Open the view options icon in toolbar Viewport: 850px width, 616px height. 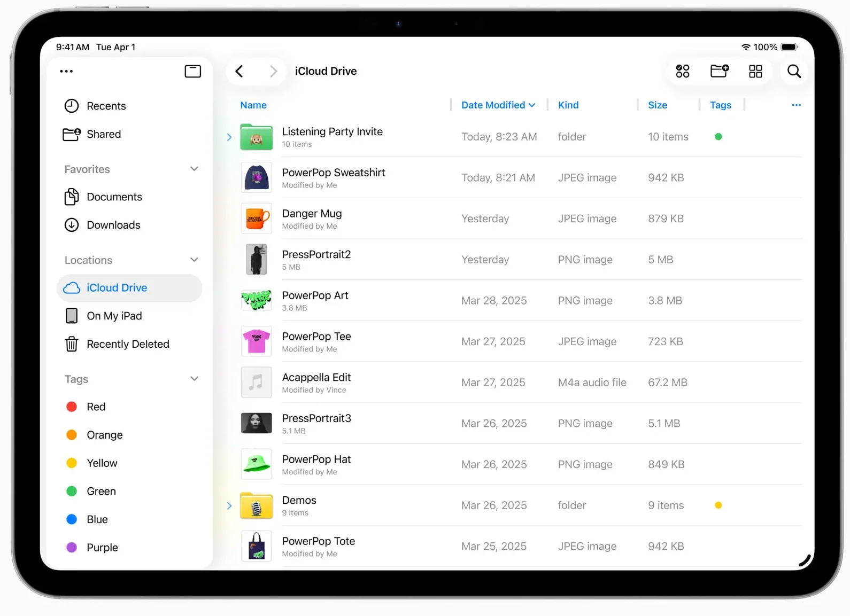683,71
